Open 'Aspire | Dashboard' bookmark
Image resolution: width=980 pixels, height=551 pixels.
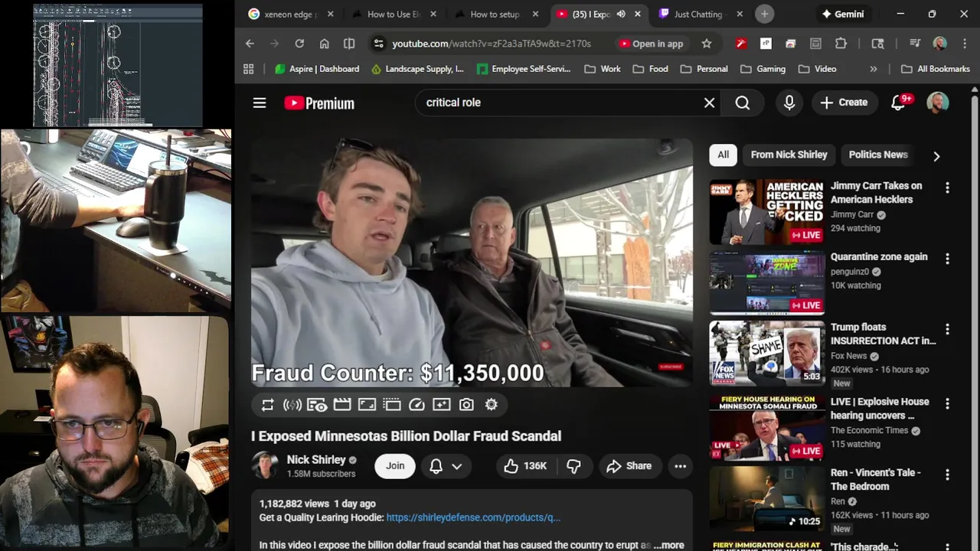[x=316, y=69]
